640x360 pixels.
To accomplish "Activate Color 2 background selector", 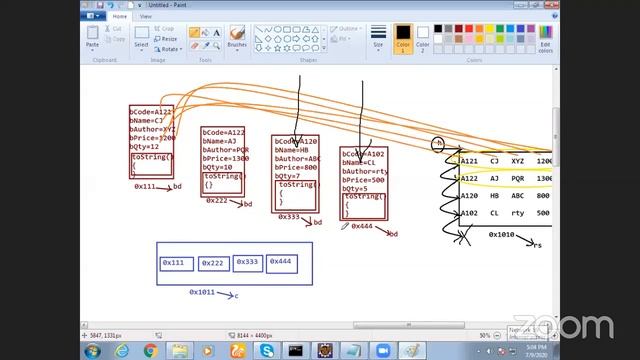I will (423, 39).
